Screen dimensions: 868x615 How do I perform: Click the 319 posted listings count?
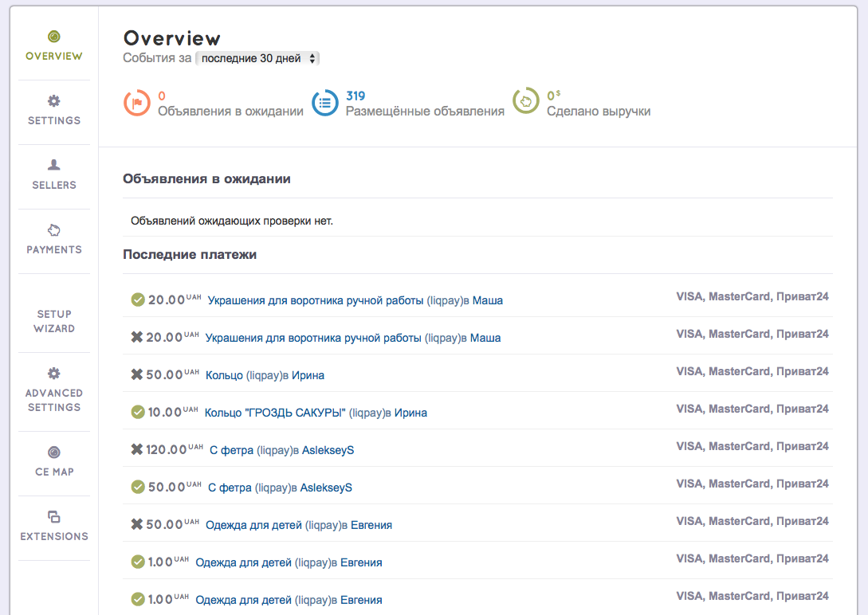[355, 96]
